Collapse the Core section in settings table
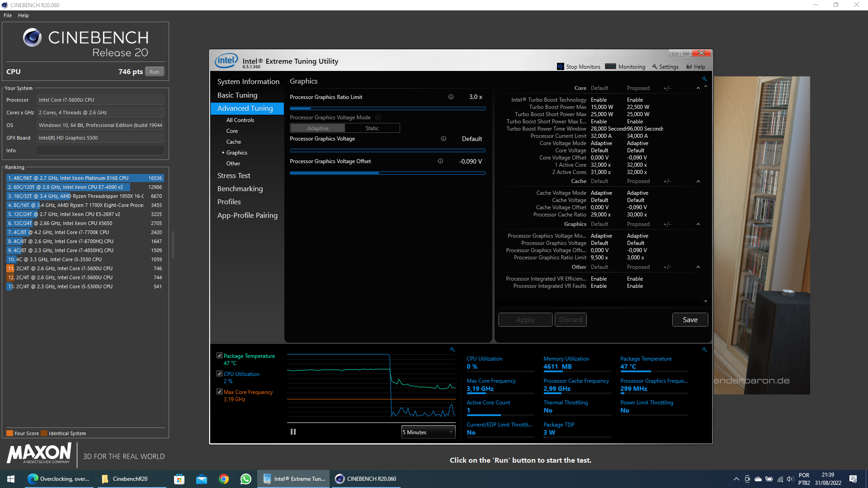This screenshot has width=868, height=488. click(698, 88)
